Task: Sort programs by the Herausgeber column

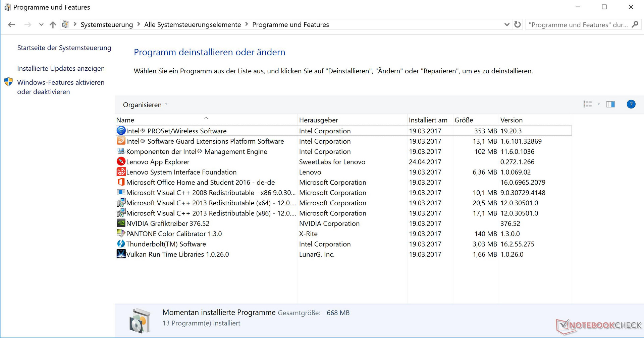Action: (x=318, y=120)
